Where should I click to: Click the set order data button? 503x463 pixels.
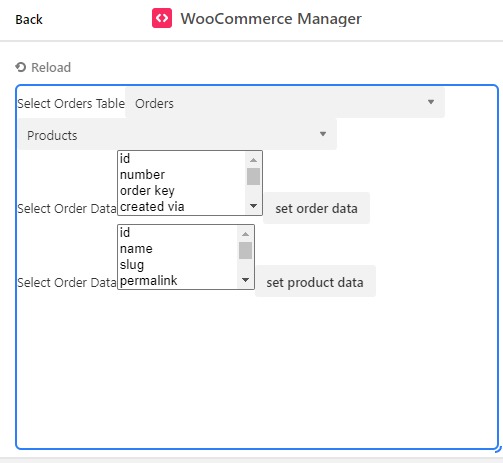(x=317, y=208)
